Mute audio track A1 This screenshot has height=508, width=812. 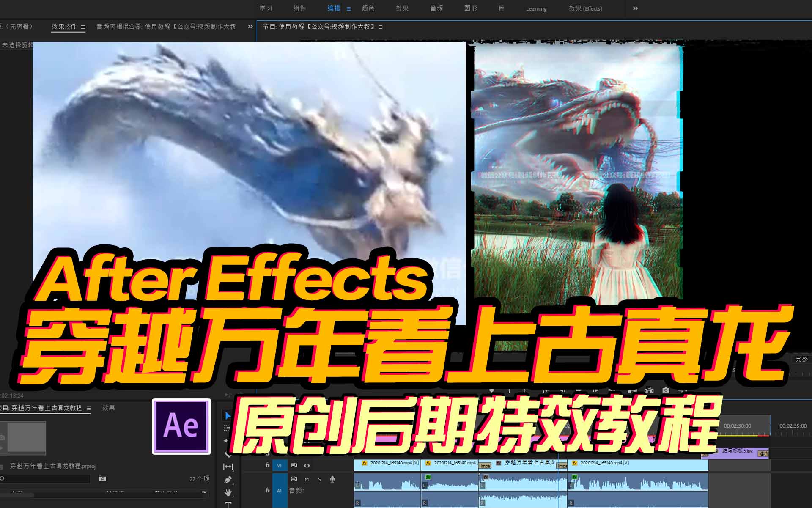coord(307,479)
